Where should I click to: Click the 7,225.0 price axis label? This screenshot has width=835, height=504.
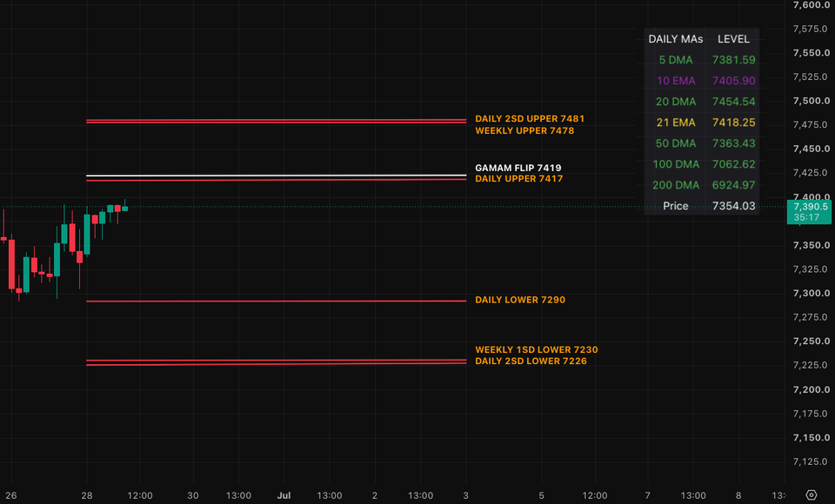click(x=810, y=365)
